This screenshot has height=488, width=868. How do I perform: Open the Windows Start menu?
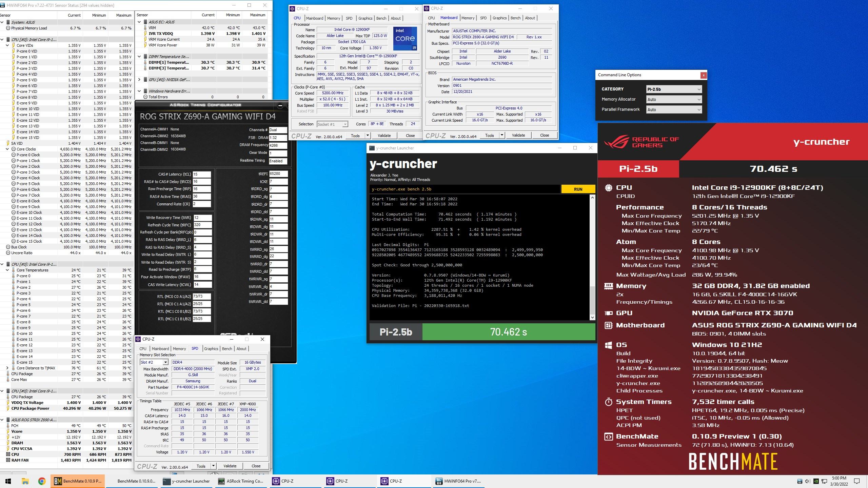8,481
